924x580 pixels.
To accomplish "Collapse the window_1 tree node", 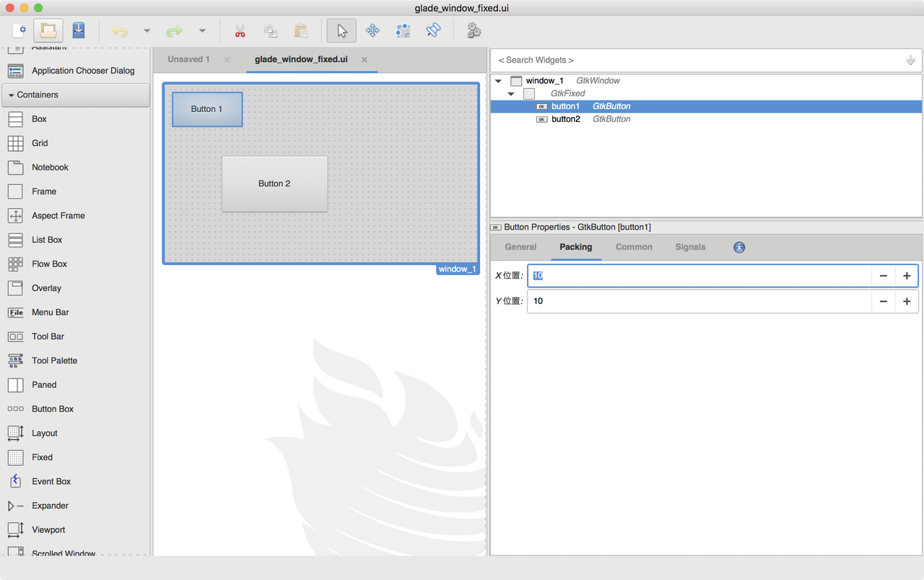I will pyautogui.click(x=497, y=80).
